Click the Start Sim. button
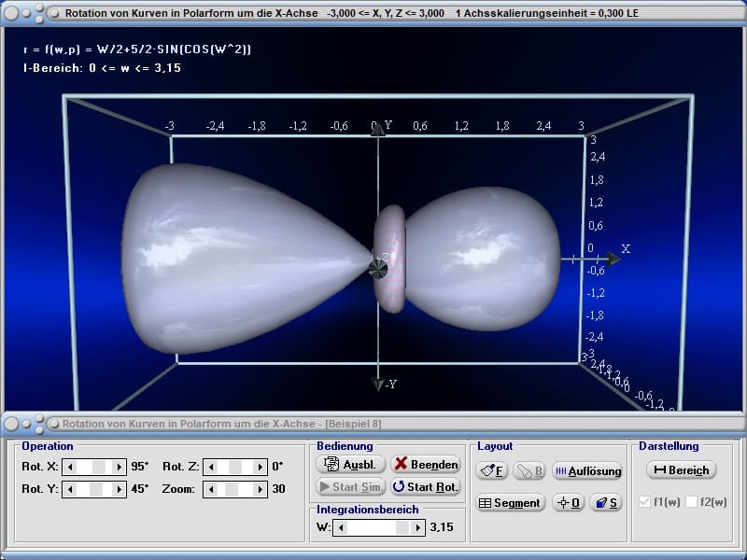Image resolution: width=747 pixels, height=560 pixels. point(350,486)
